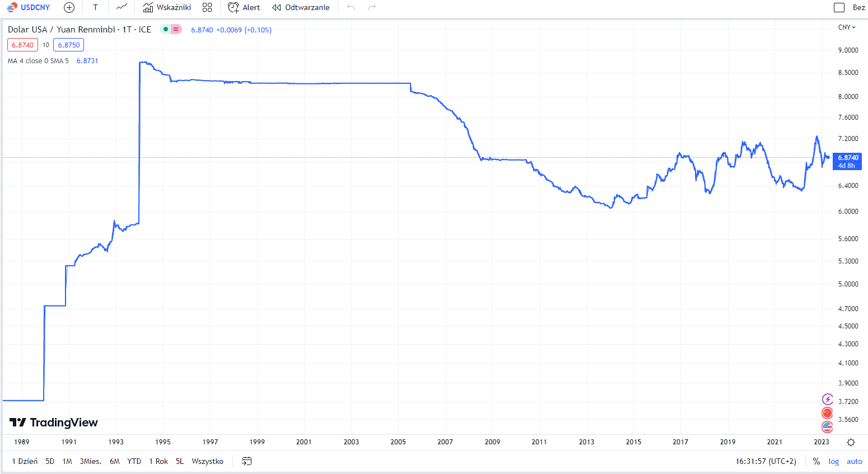Open the go to date icon
The image size is (868, 474).
[x=246, y=461]
